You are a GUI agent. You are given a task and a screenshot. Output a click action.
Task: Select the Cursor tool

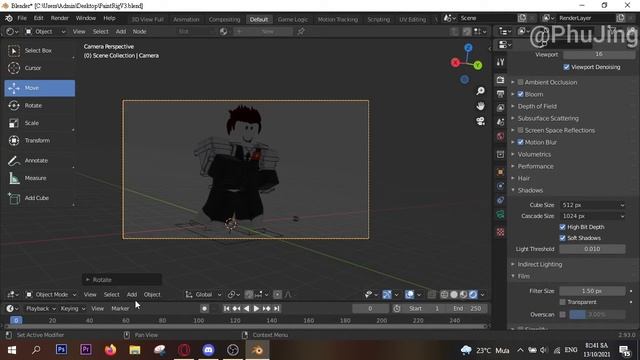(x=40, y=68)
